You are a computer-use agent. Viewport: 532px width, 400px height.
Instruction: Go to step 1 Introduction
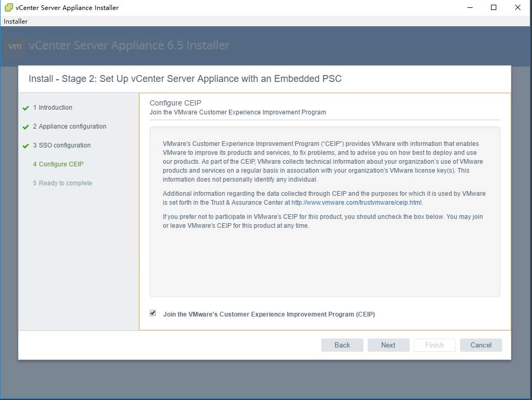[53, 108]
